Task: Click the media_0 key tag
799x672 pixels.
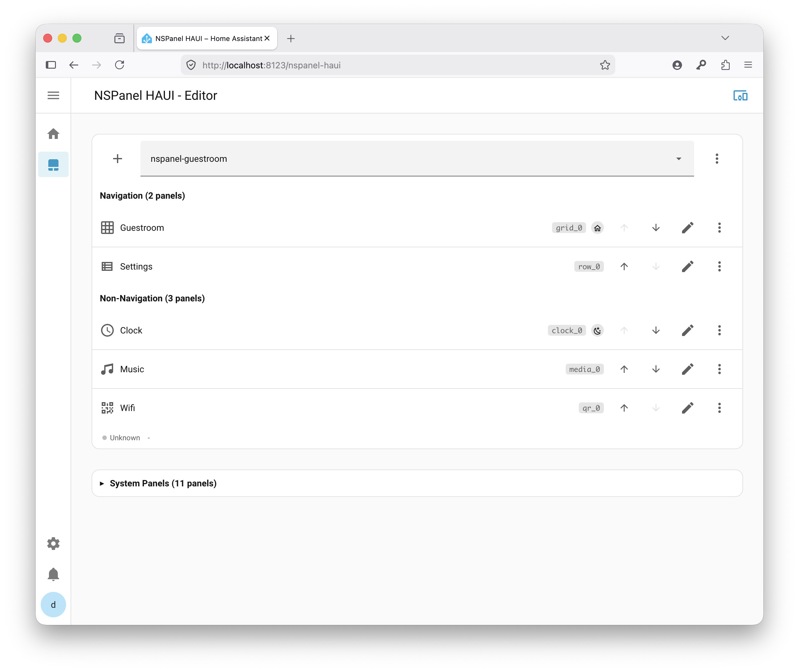Action: click(584, 369)
